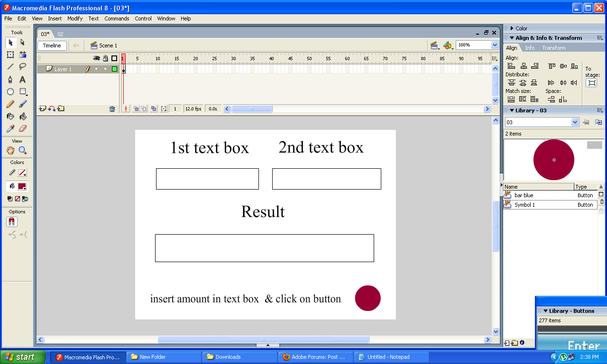Pick the Text tool

point(22,79)
